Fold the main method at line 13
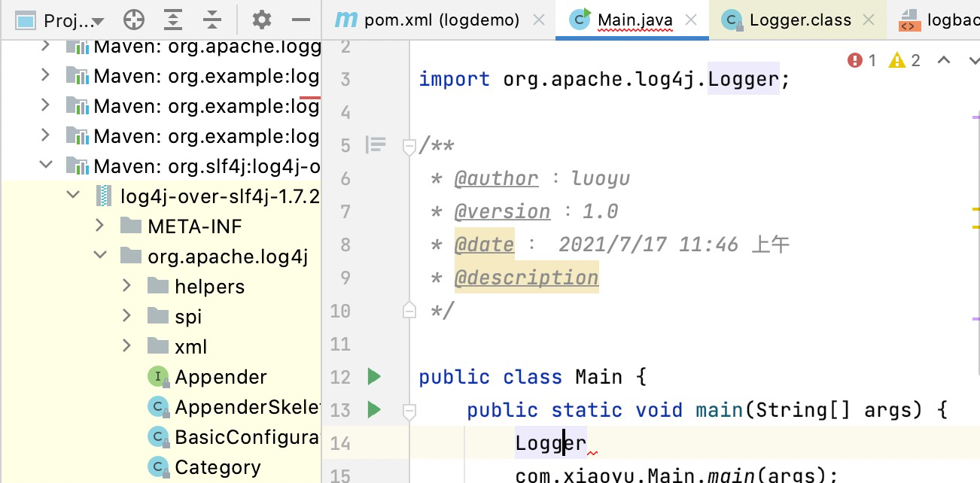 point(409,411)
